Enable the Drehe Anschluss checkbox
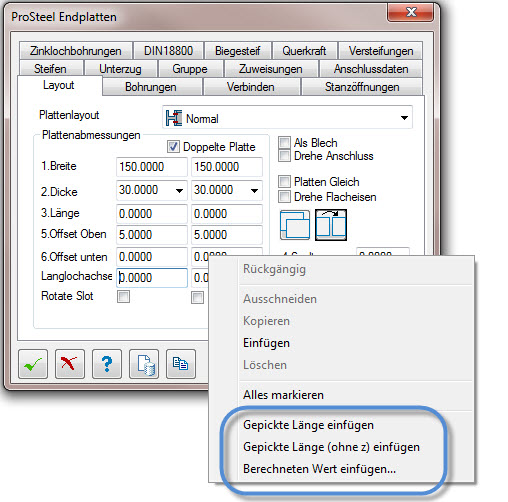This screenshot has width=508, height=502. [284, 156]
